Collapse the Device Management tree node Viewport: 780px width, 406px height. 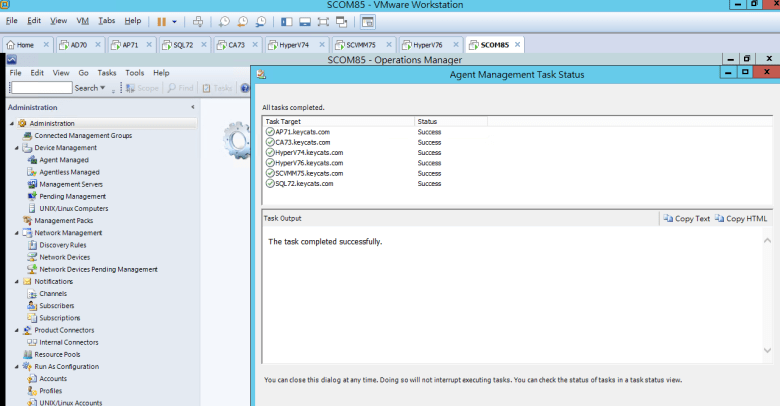(16, 148)
